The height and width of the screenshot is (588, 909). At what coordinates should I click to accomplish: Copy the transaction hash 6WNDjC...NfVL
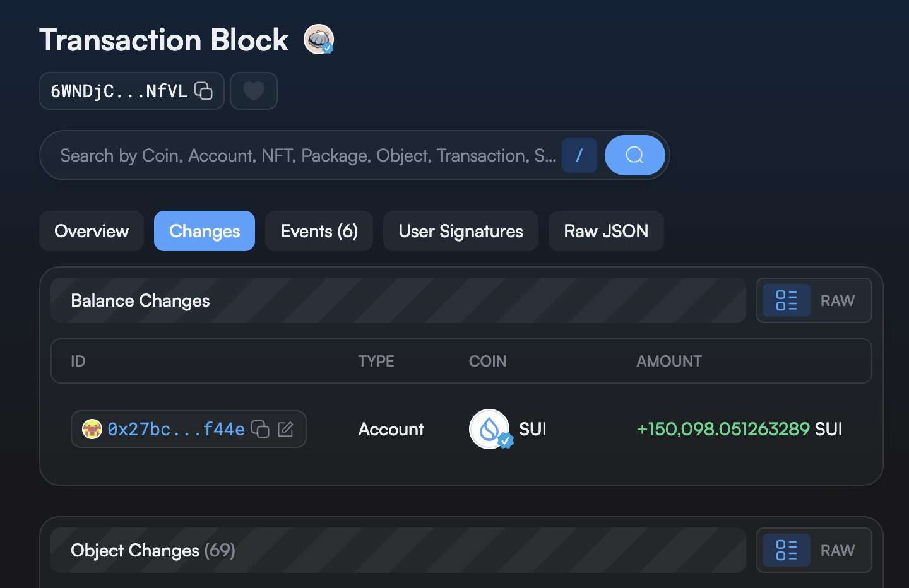click(x=203, y=91)
